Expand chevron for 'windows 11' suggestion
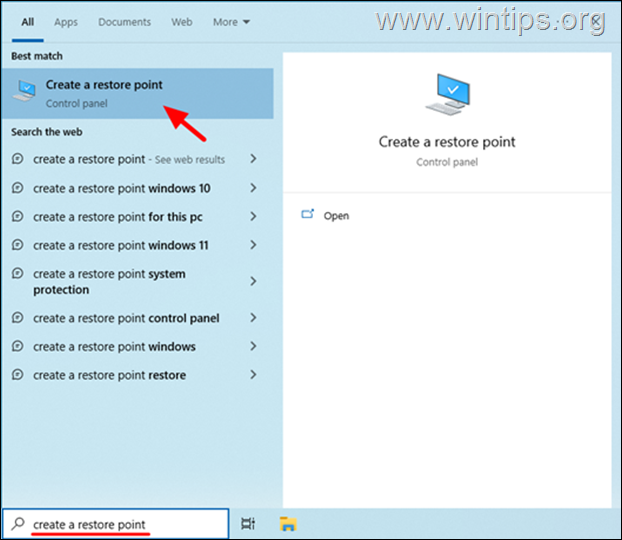This screenshot has width=622, height=540. click(253, 245)
